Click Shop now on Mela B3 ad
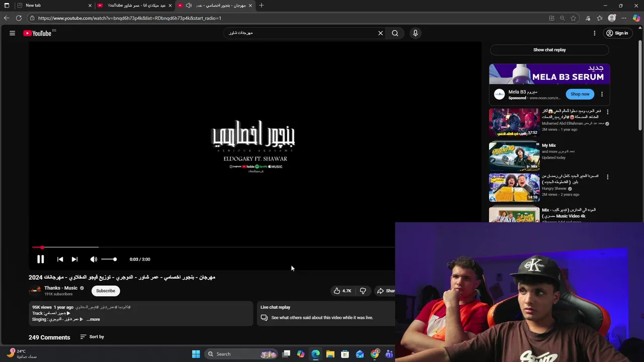The width and height of the screenshot is (644, 362). click(580, 94)
